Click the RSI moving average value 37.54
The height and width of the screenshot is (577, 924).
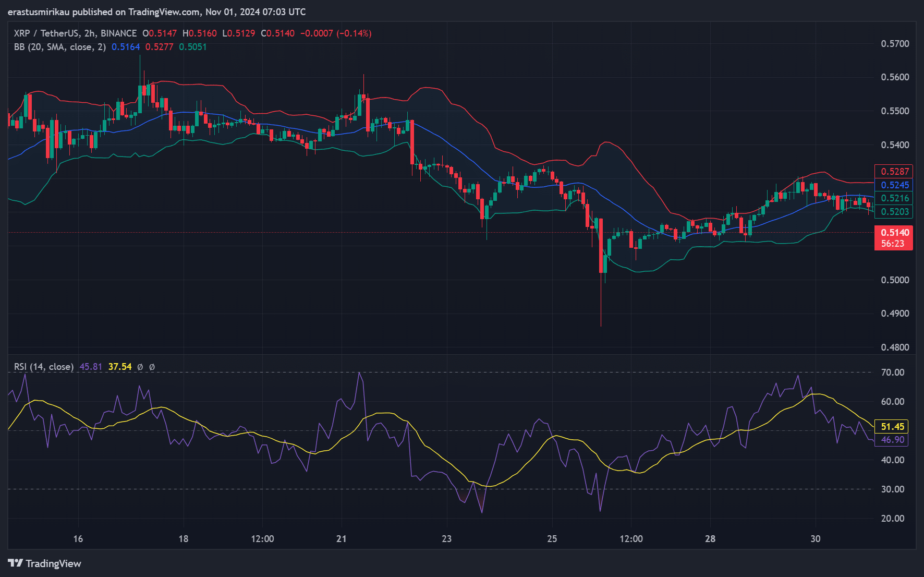pyautogui.click(x=120, y=367)
